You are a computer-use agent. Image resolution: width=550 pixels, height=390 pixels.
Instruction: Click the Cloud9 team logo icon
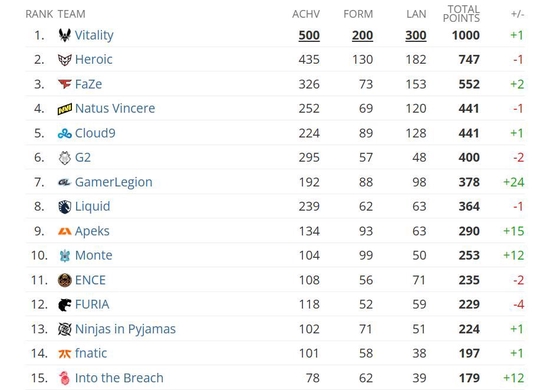coord(65,133)
